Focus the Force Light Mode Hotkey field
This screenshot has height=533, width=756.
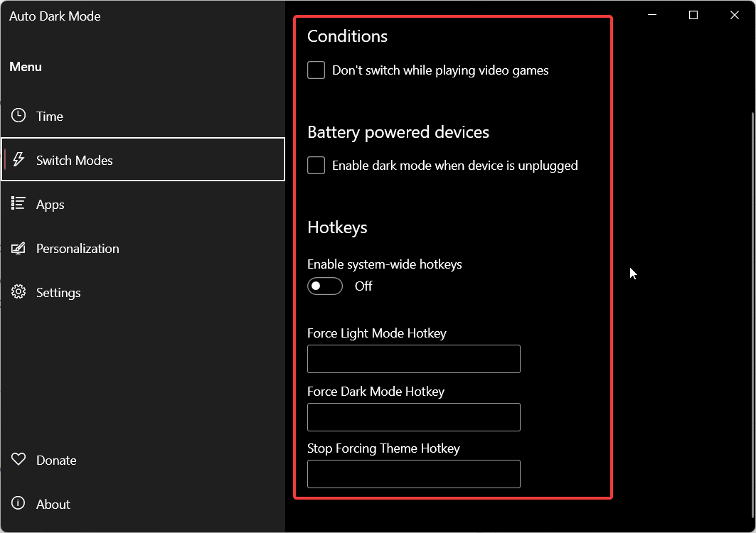coord(414,359)
